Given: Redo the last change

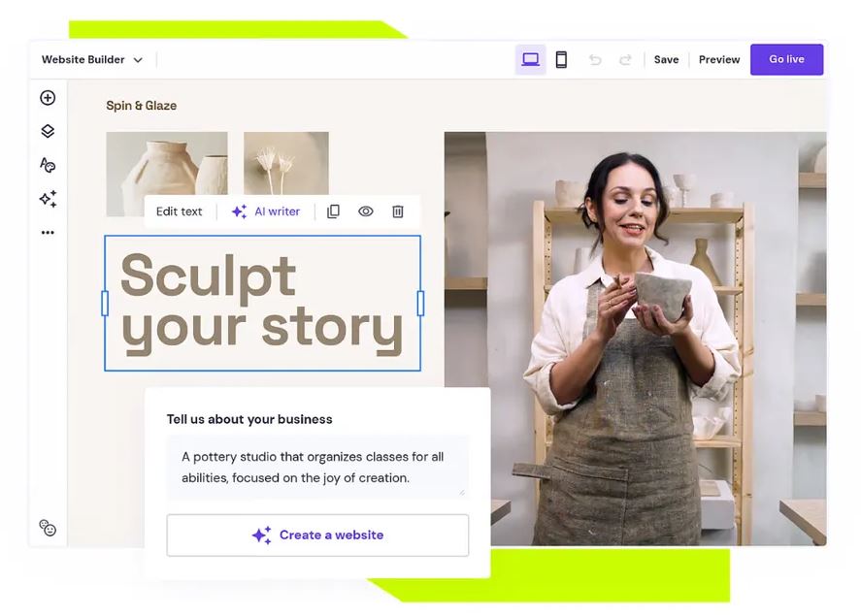Looking at the screenshot, I should coord(625,59).
